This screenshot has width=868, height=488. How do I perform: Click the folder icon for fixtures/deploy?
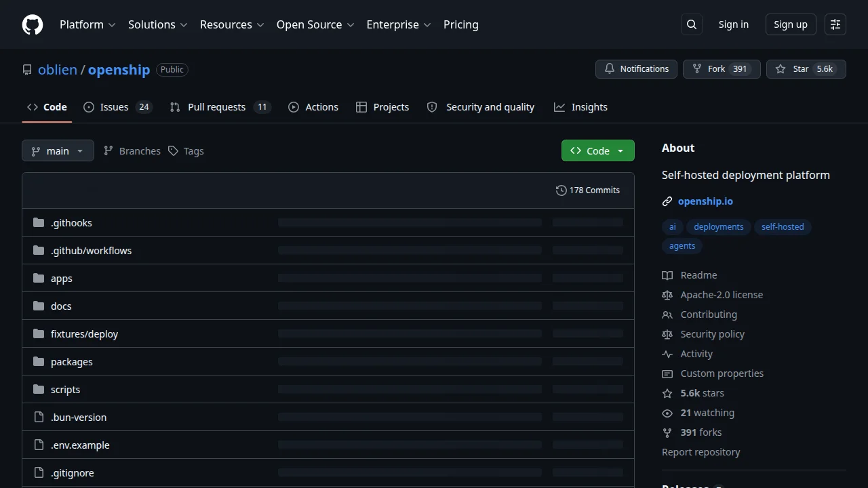(x=39, y=333)
